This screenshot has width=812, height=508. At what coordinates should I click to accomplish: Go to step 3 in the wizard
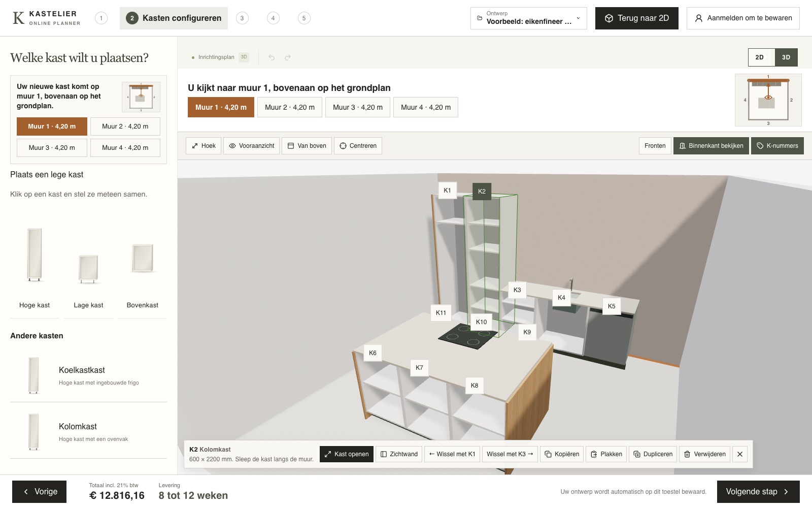click(242, 18)
